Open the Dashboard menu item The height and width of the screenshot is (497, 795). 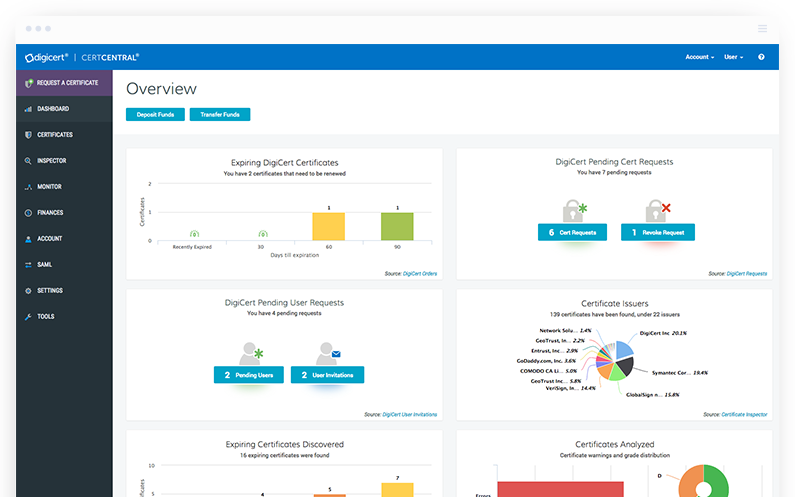[64, 109]
